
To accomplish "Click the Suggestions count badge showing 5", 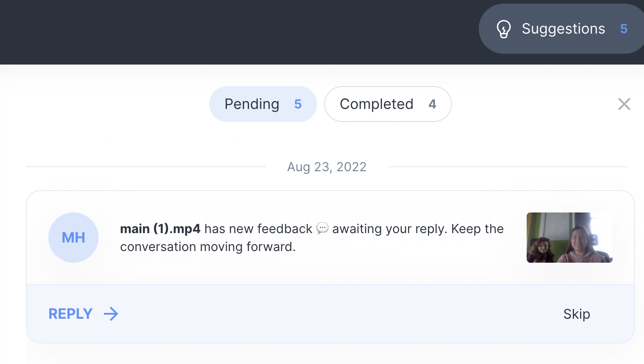I will pos(624,29).
